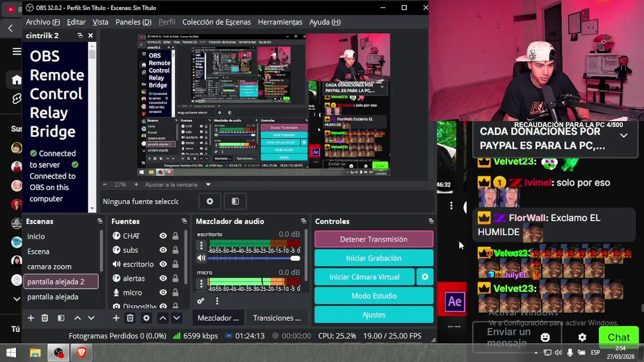The image size is (644, 362).
Task: Open audio mixer three-dot menu next to gears
Action: (217, 301)
